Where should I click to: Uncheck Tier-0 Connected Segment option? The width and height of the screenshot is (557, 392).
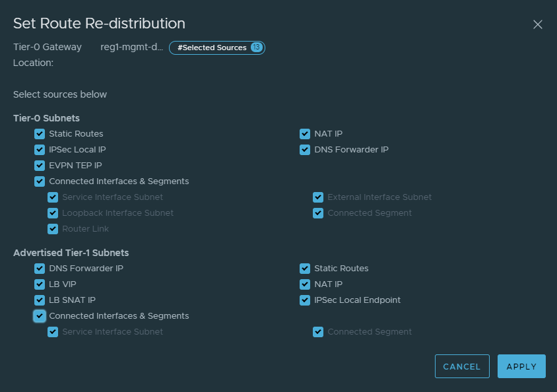[318, 213]
